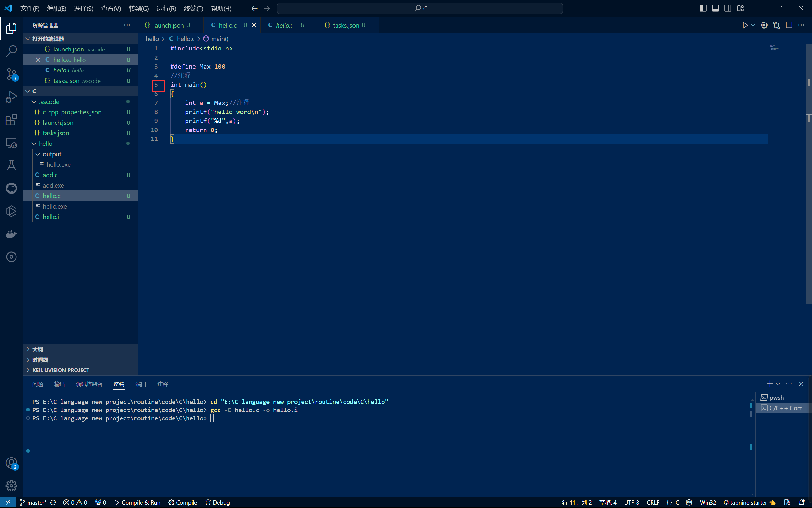This screenshot has height=508, width=812.
Task: Toggle primary side bar layout icon
Action: [x=703, y=8]
